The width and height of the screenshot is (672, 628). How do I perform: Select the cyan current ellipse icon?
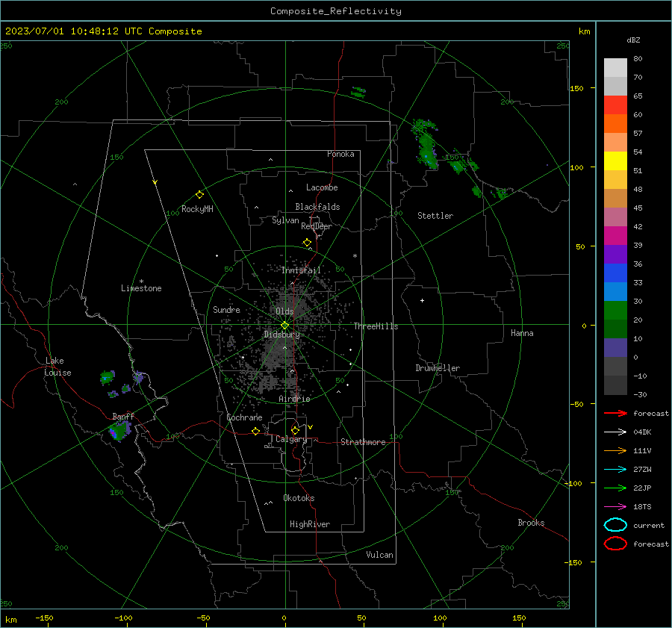(x=615, y=525)
